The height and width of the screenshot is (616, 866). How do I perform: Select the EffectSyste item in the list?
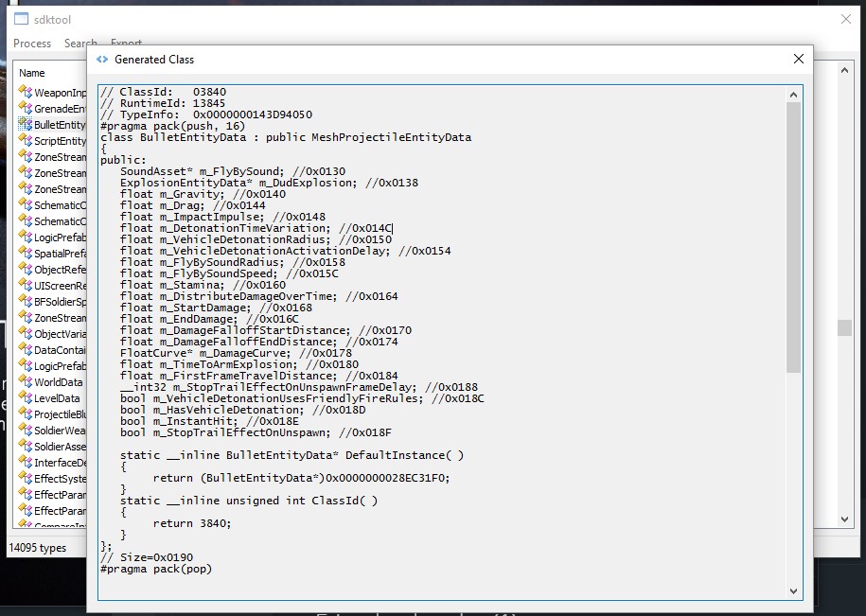tap(59, 479)
